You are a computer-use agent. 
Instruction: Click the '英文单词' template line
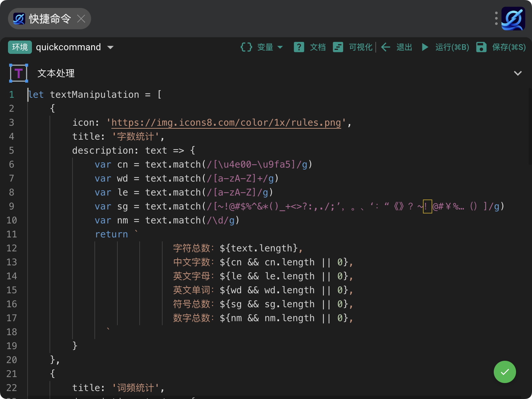(263, 290)
